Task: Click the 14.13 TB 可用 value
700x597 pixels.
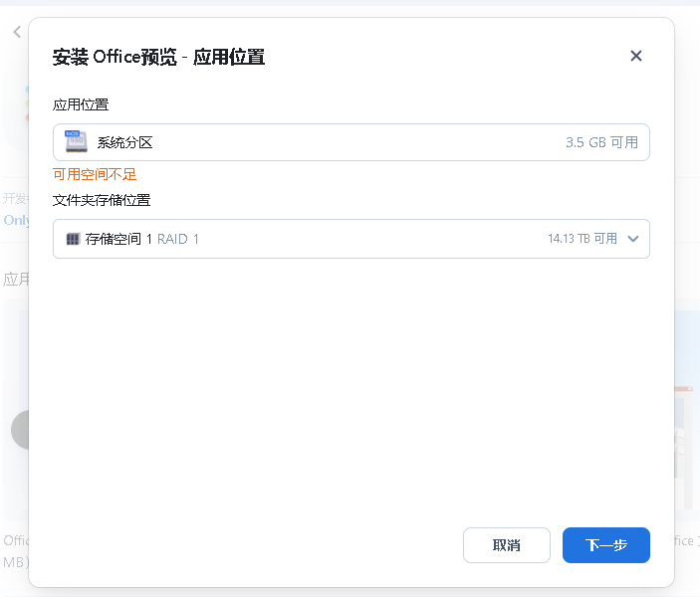Action: (x=583, y=239)
